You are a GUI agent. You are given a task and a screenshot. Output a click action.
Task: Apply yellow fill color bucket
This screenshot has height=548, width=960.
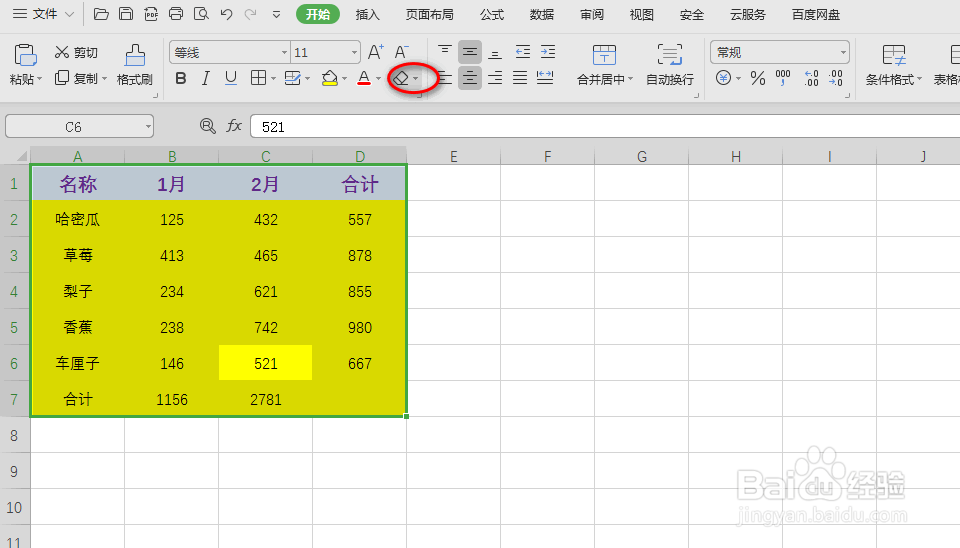(329, 78)
